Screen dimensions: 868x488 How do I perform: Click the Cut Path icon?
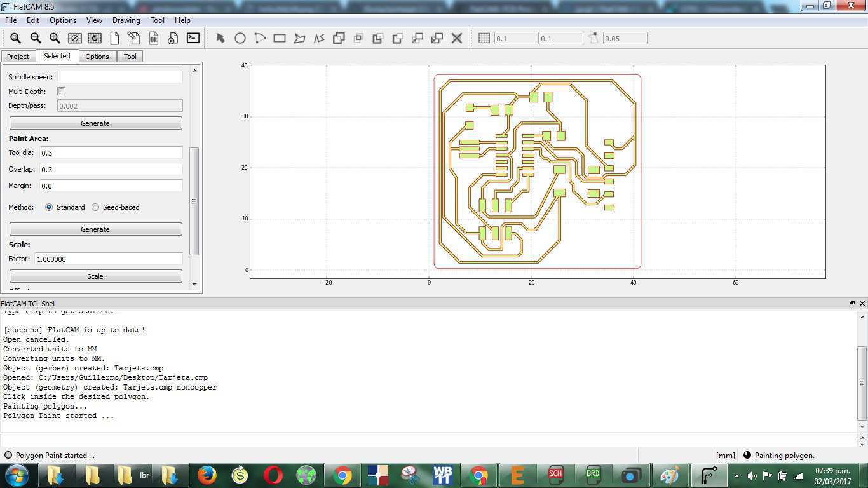click(x=398, y=38)
